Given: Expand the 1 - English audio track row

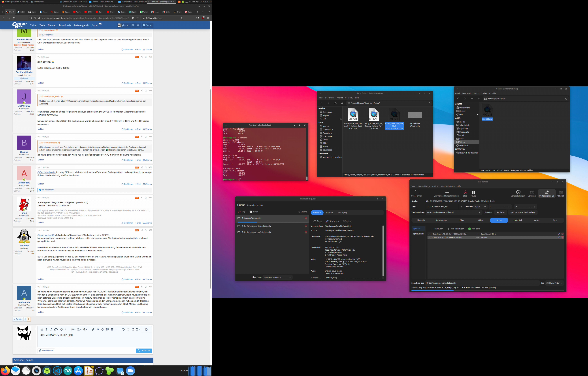Looking at the screenshot, I should [x=429, y=234].
